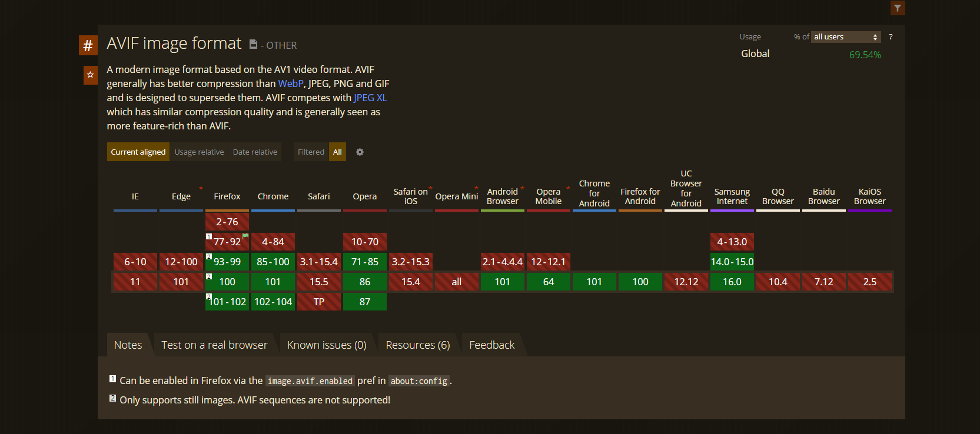Open the 'all users' usage dropdown
The height and width of the screenshot is (434, 980).
[846, 37]
